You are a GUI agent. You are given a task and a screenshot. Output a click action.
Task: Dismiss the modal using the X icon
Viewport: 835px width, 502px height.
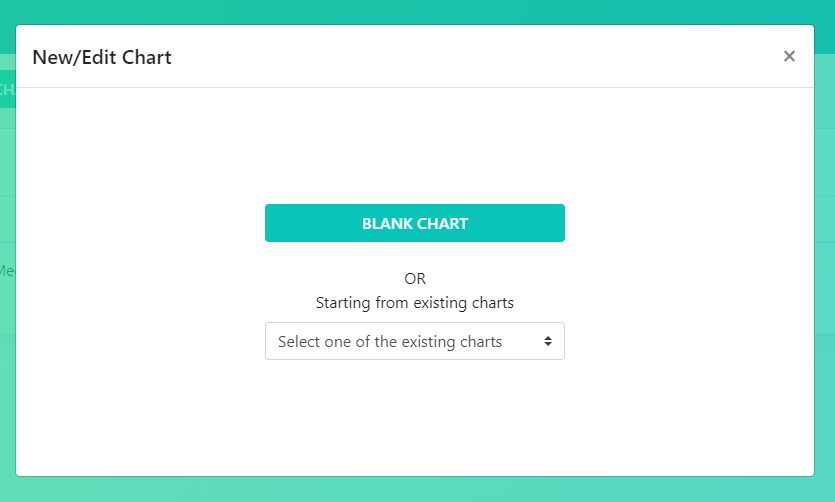click(x=789, y=56)
